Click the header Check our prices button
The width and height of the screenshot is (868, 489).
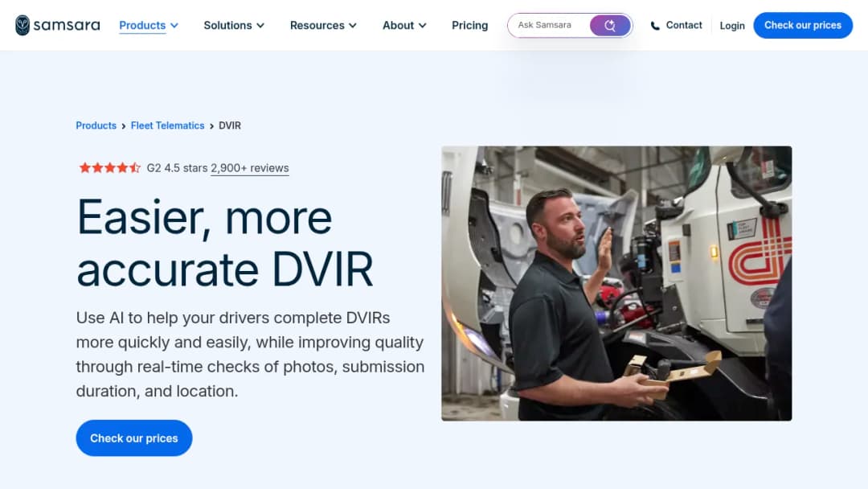point(803,26)
